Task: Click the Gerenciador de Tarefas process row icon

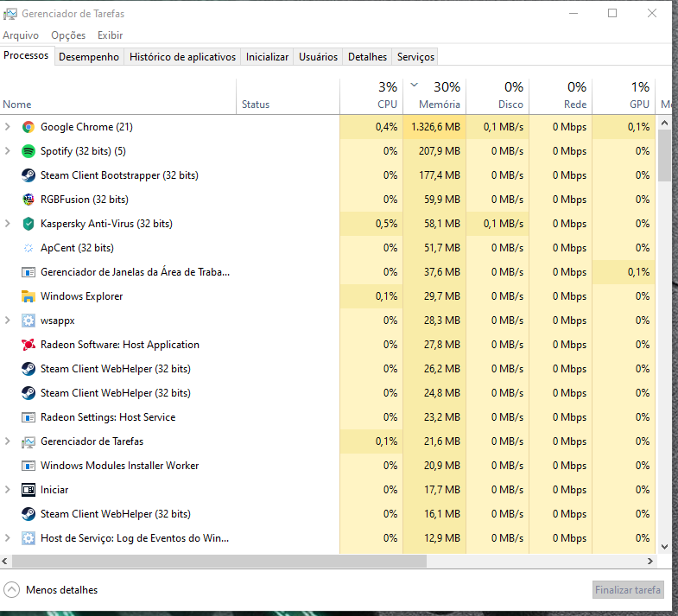Action: (29, 441)
